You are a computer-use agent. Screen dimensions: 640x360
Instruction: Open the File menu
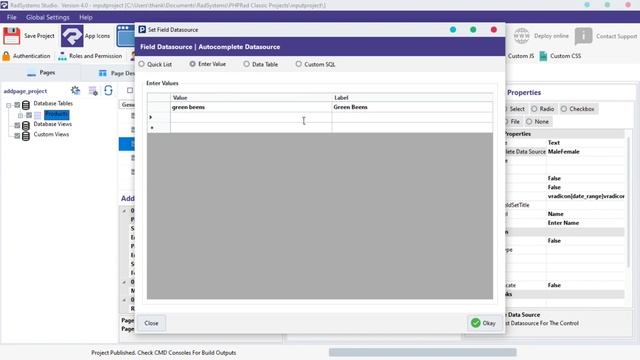[x=11, y=17]
